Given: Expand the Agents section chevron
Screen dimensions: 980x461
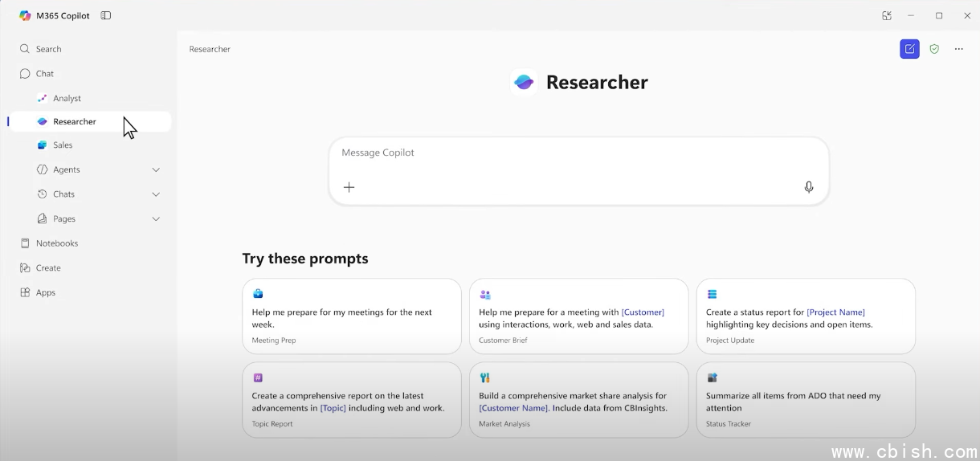Looking at the screenshot, I should (156, 169).
